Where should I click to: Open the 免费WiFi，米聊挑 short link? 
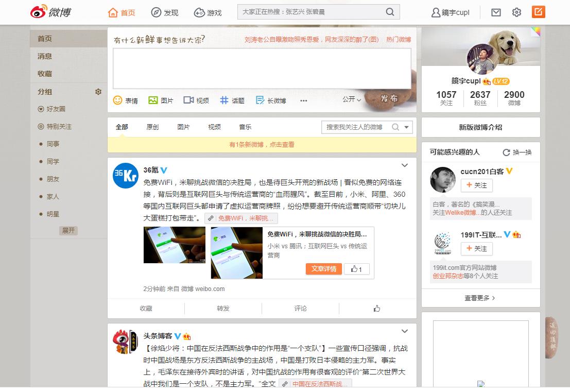[x=241, y=218]
